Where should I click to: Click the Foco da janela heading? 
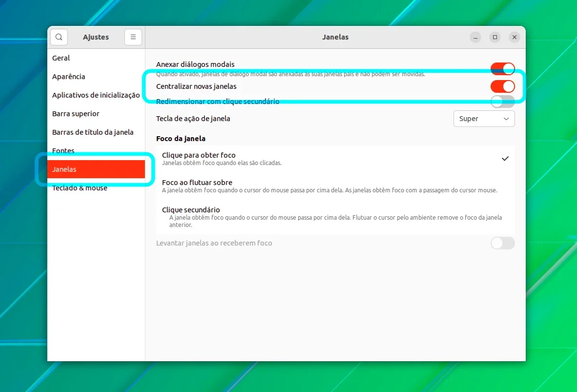181,139
